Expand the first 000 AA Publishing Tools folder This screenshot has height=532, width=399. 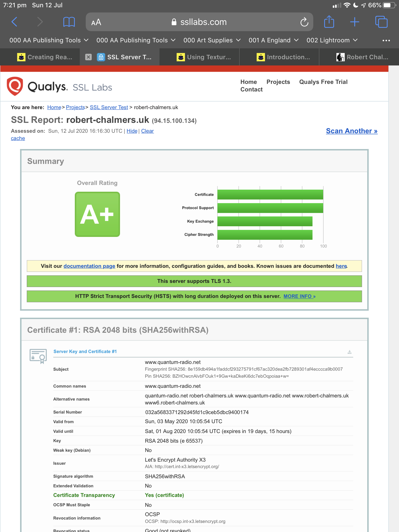pos(49,40)
